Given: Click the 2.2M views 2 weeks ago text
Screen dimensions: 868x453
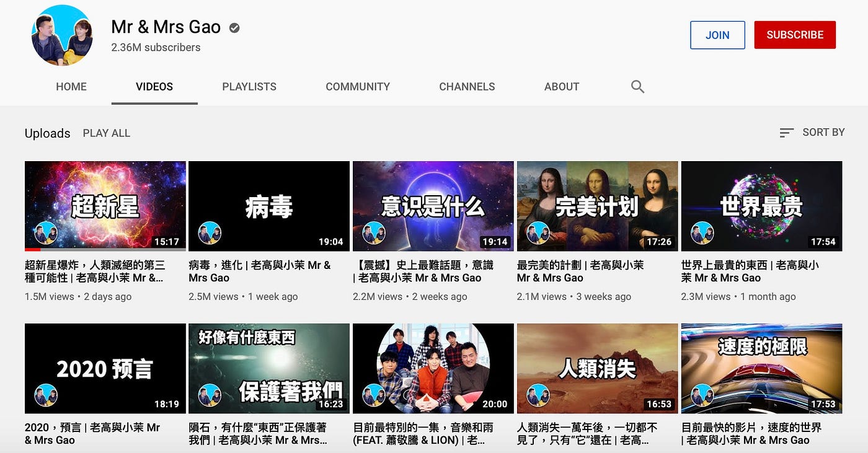Looking at the screenshot, I should coord(410,297).
